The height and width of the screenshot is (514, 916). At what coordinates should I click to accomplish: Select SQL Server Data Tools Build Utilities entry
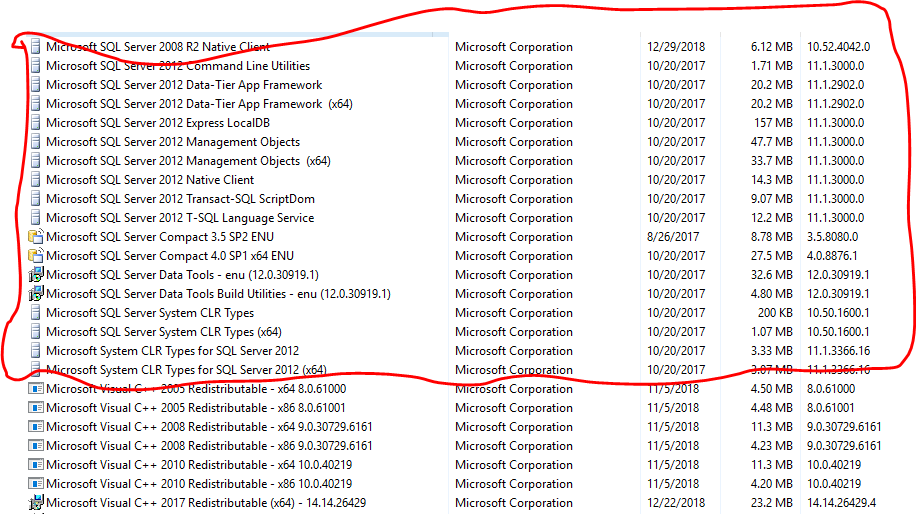point(218,294)
